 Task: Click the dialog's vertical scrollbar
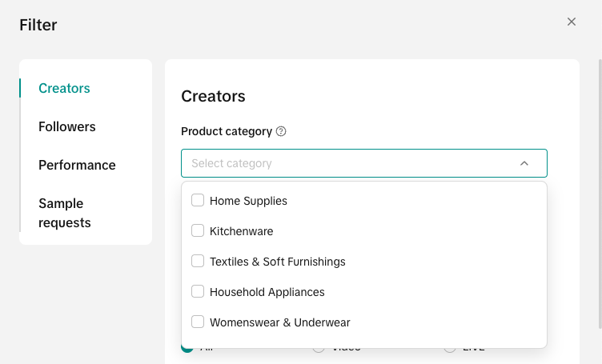pos(600,192)
